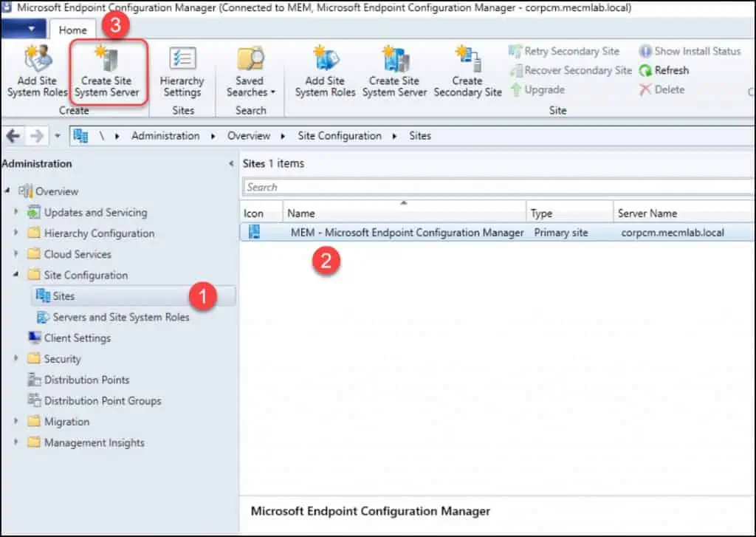Collapse the Site Configuration tree node
The height and width of the screenshot is (537, 756).
pos(17,275)
